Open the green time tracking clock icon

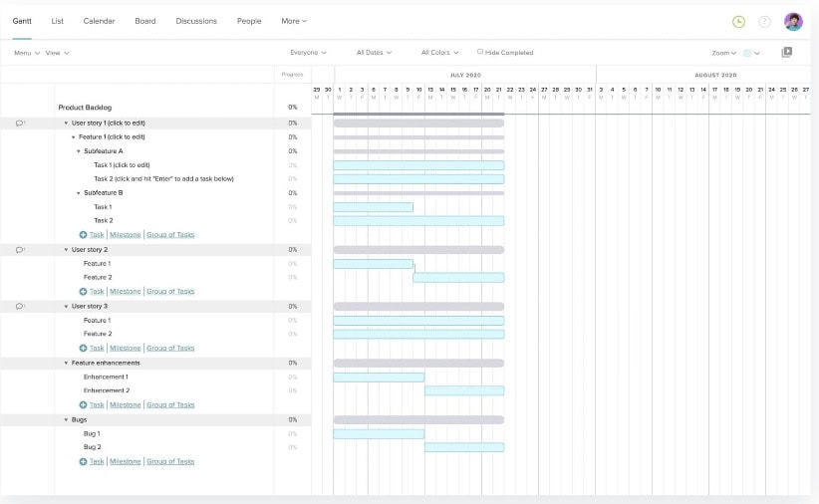(738, 21)
